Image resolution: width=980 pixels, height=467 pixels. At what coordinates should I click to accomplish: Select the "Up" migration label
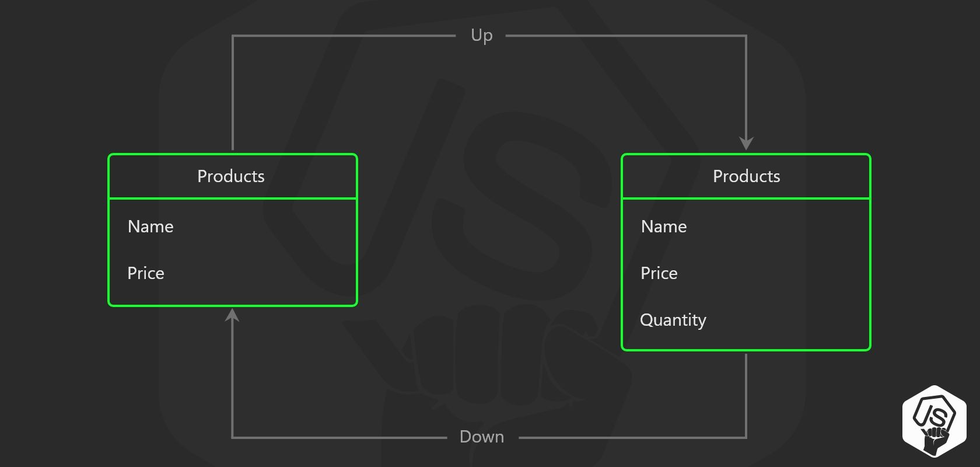point(481,36)
